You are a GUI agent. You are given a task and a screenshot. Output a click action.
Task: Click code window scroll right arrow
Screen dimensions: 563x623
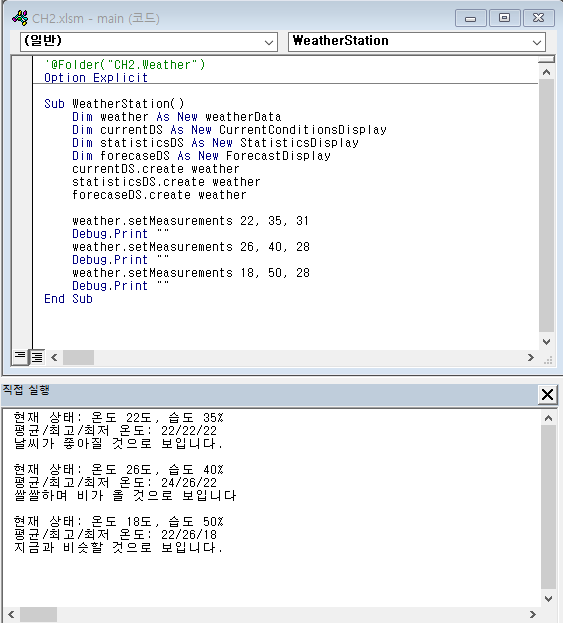tap(531, 358)
